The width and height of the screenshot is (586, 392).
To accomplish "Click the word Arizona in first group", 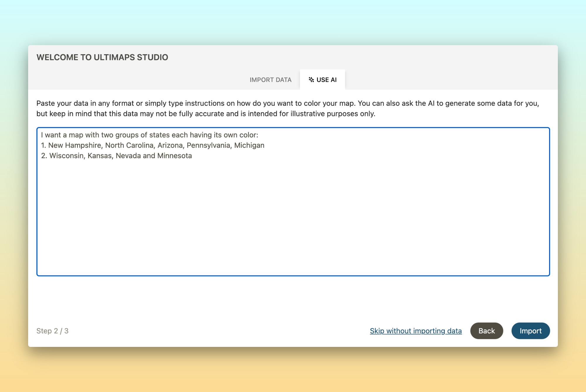I will click(x=170, y=145).
